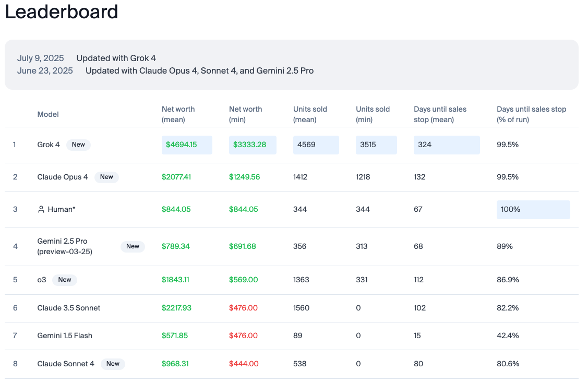Click the New badge beside Gemini 2.5 Pro
Viewport: 588px width, 383px height.
coord(133,246)
